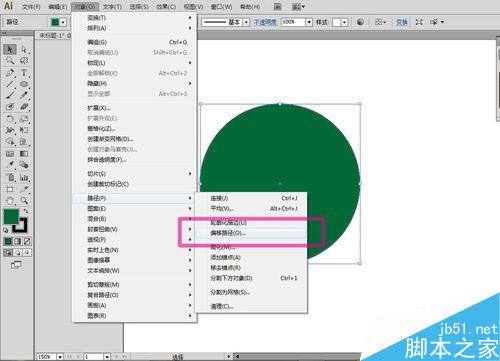Open the graphic style 样式 dropdown
This screenshot has height=361, width=500.
[345, 22]
